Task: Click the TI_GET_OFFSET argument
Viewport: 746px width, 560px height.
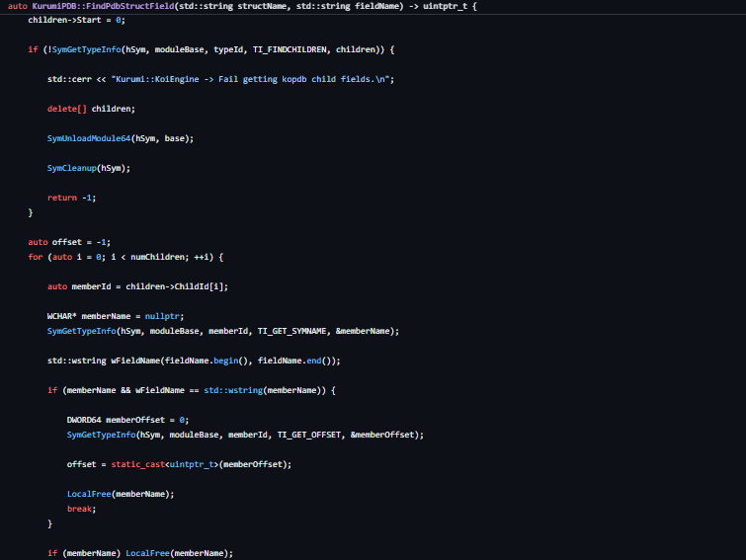Action: coord(309,435)
